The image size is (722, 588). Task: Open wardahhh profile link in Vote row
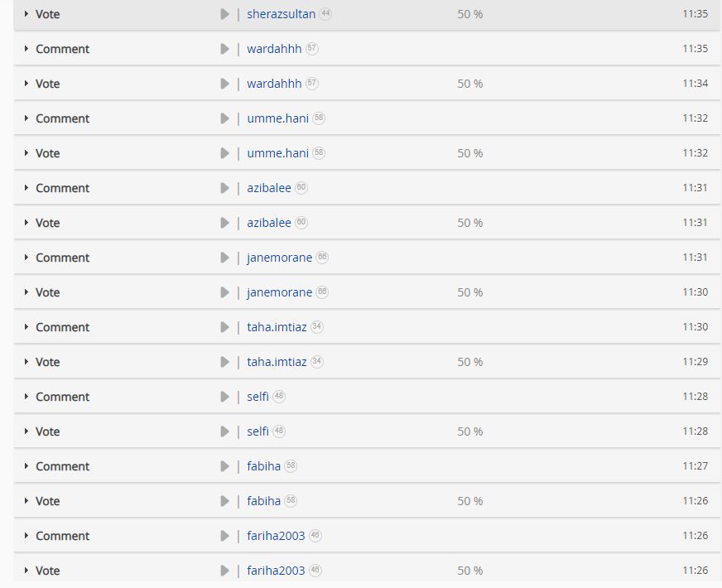click(274, 84)
